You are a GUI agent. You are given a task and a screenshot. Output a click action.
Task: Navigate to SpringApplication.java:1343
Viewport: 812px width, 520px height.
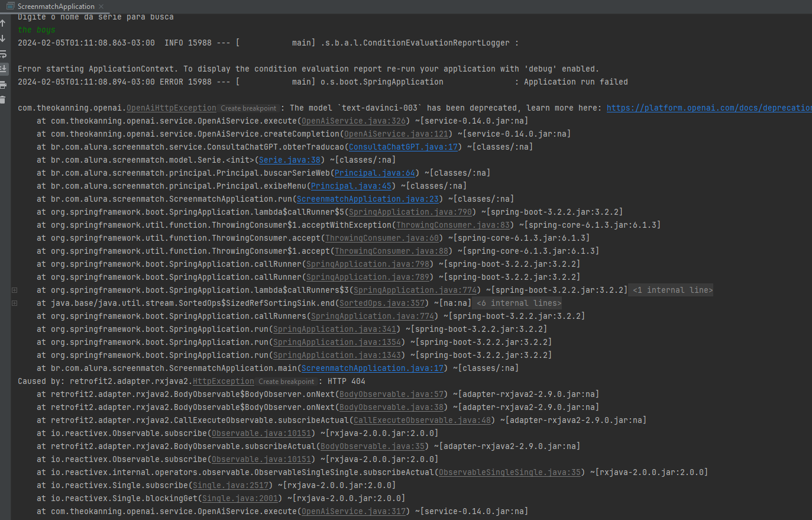tap(337, 355)
